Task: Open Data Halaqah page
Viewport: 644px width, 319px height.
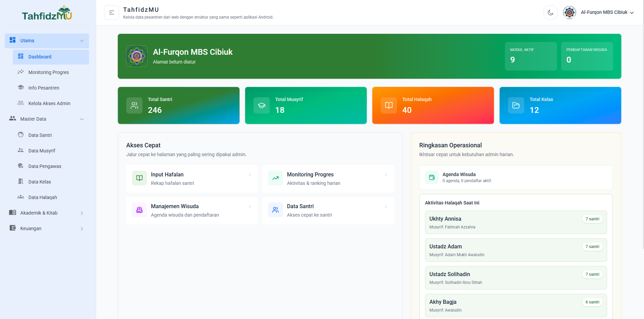Action: 51,197
